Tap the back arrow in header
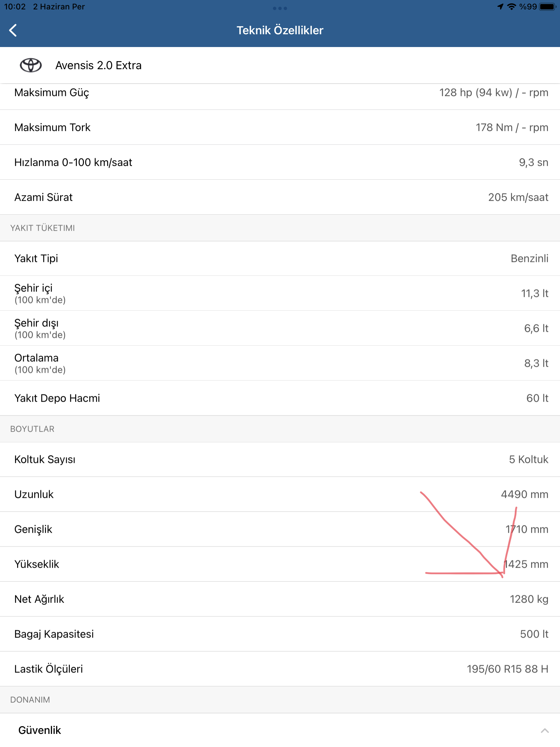Screen dimensions: 560x747 [13, 30]
